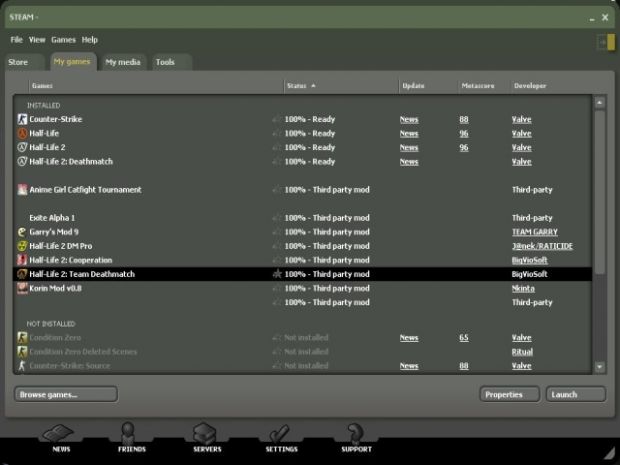Viewport: 620px width, 465px height.
Task: Open Settings with the checkmark icon
Action: tap(281, 438)
